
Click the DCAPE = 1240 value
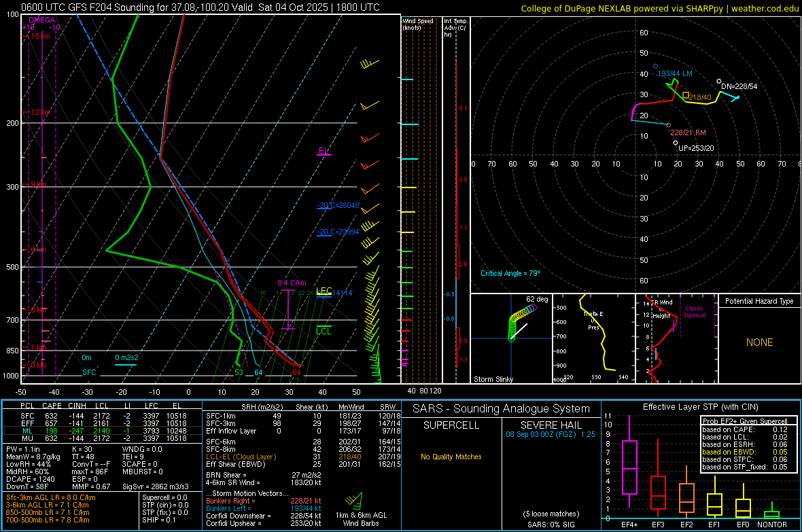click(x=30, y=479)
